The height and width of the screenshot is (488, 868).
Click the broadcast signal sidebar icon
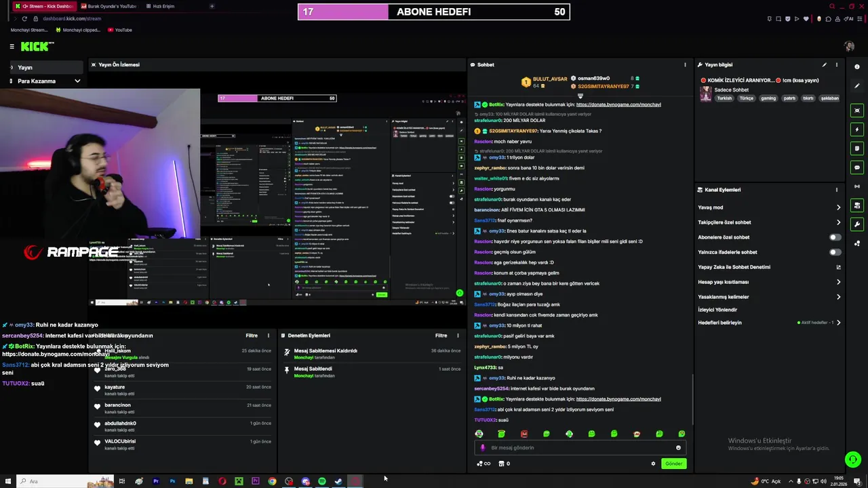click(857, 186)
